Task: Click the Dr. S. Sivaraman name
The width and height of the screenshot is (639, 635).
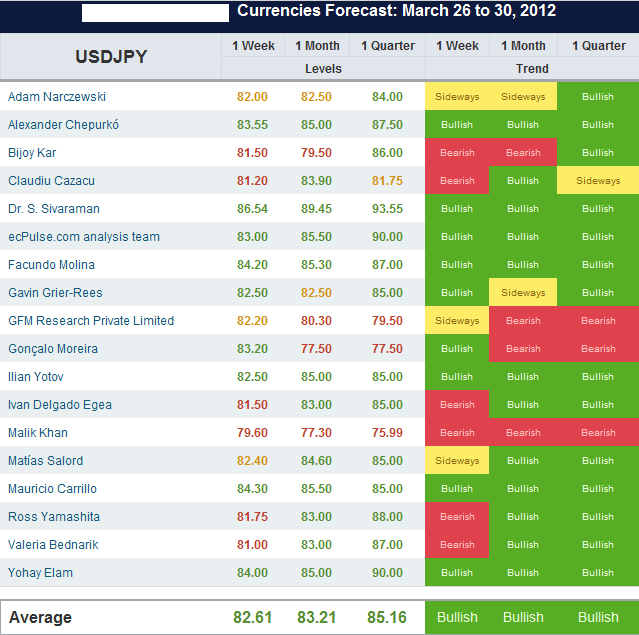Action: coord(54,209)
